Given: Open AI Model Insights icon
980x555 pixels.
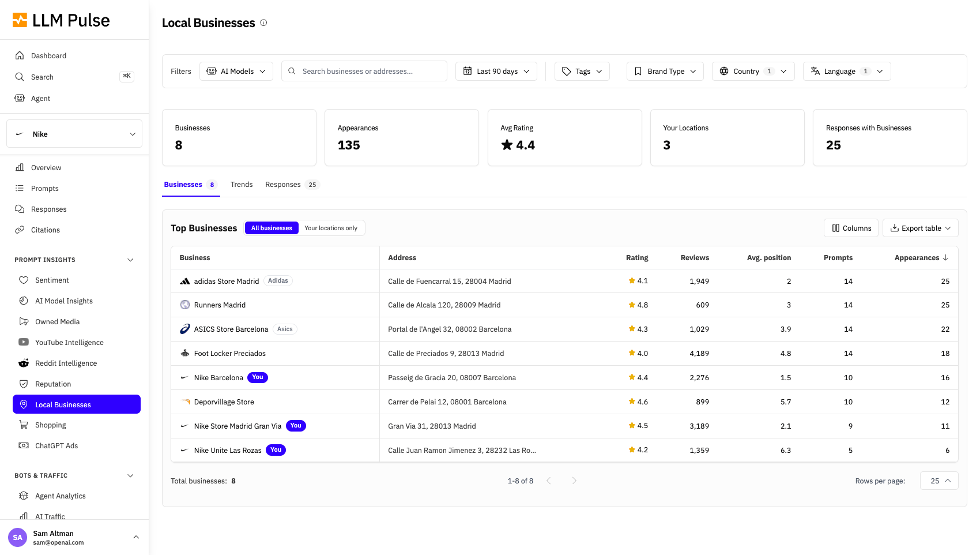Looking at the screenshot, I should [x=24, y=301].
